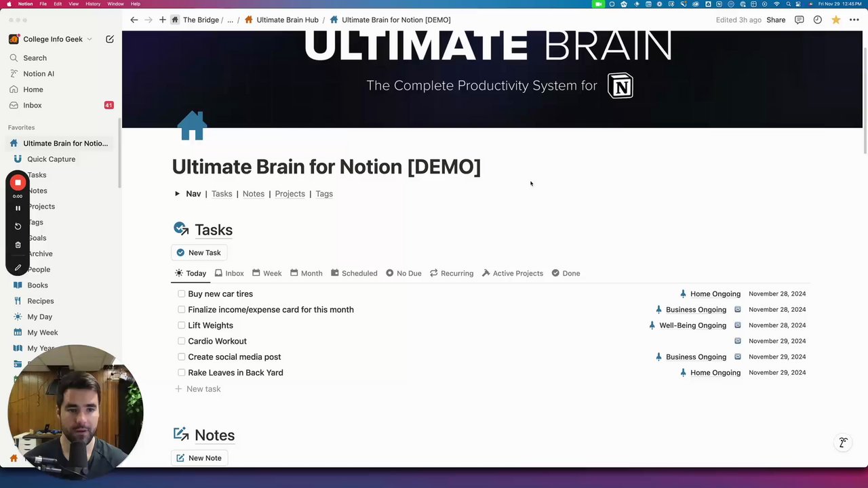Image resolution: width=868 pixels, height=488 pixels.
Task: Delete the recording with the trash icon
Action: (x=18, y=245)
